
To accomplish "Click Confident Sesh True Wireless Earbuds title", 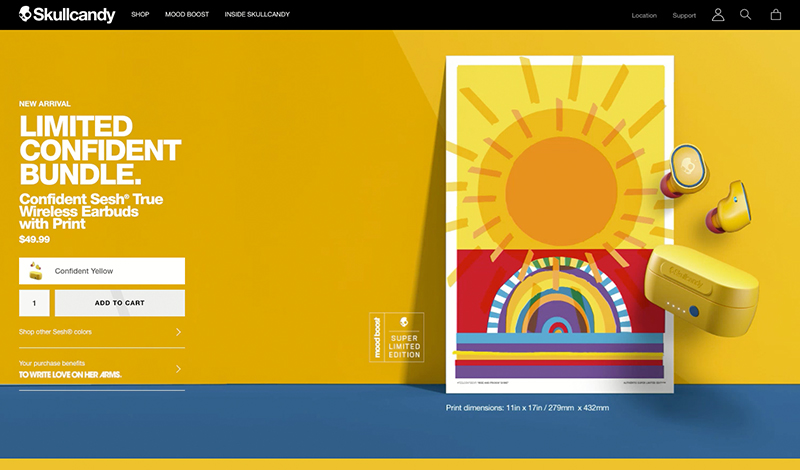I will point(91,211).
